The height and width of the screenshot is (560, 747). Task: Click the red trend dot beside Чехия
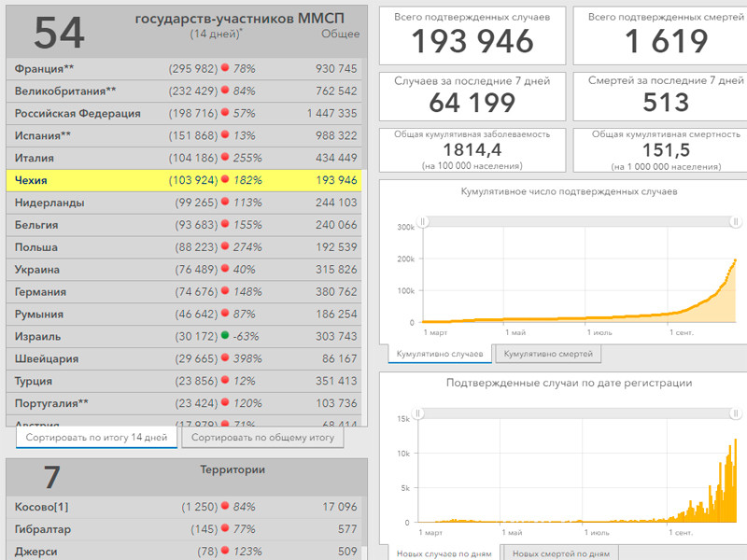click(225, 179)
